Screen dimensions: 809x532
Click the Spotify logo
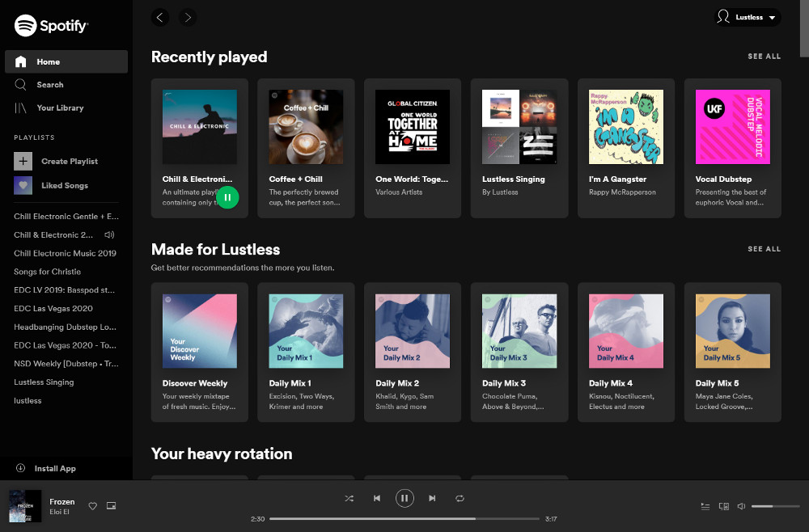(51, 25)
